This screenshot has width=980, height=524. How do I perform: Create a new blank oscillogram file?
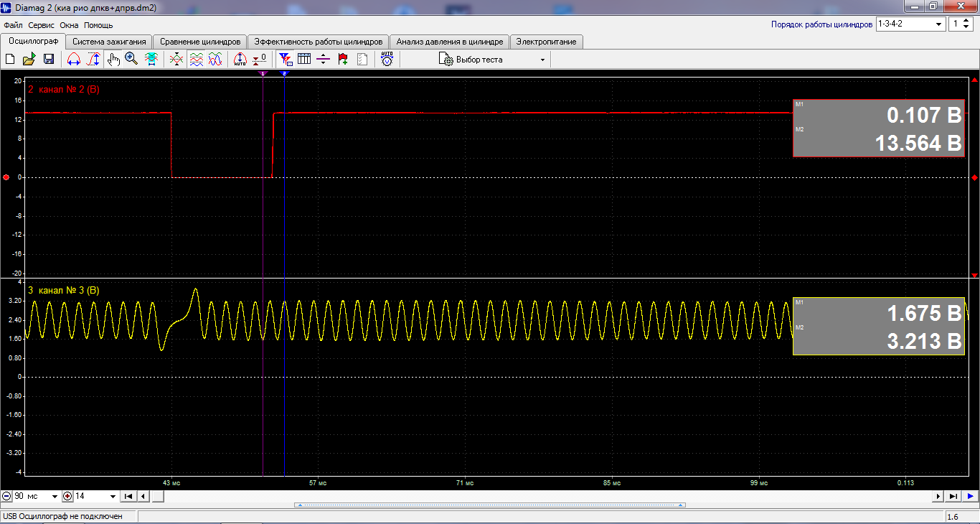pyautogui.click(x=11, y=60)
